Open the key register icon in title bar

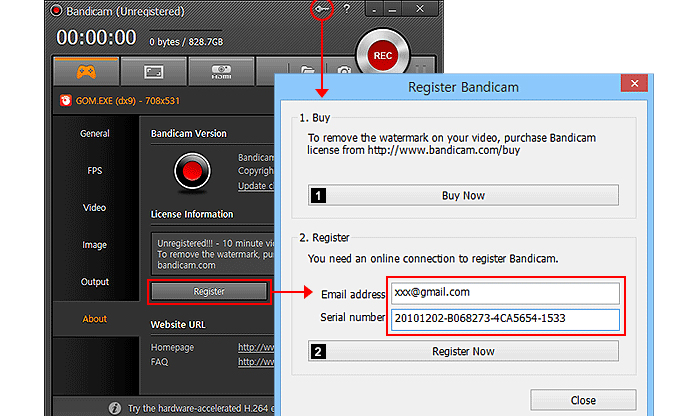point(322,8)
